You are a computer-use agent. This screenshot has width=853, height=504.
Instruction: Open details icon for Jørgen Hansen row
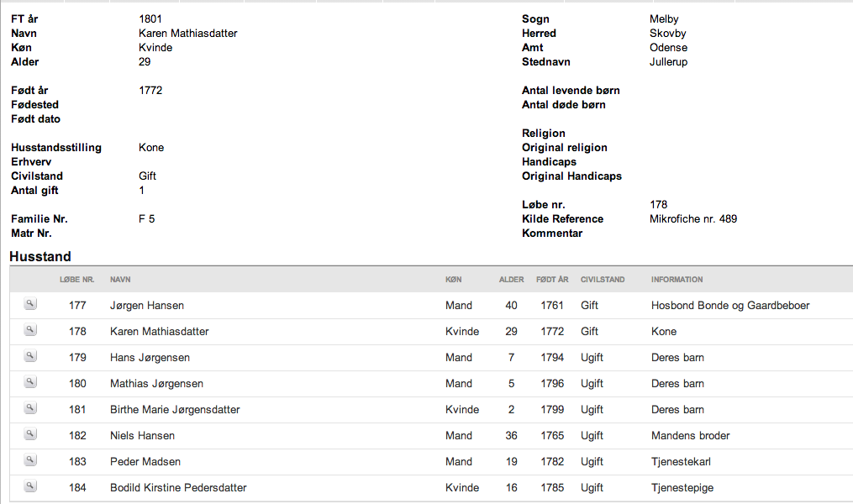(x=30, y=304)
